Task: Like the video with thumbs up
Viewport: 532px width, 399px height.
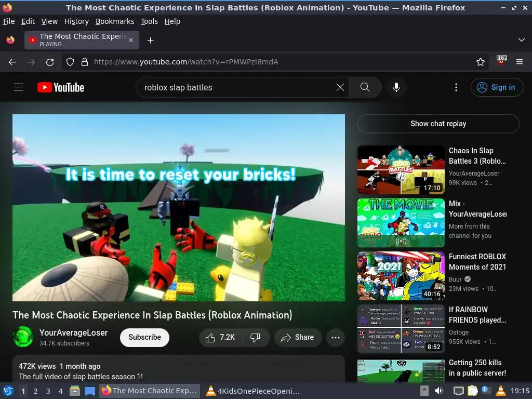Action: point(220,337)
